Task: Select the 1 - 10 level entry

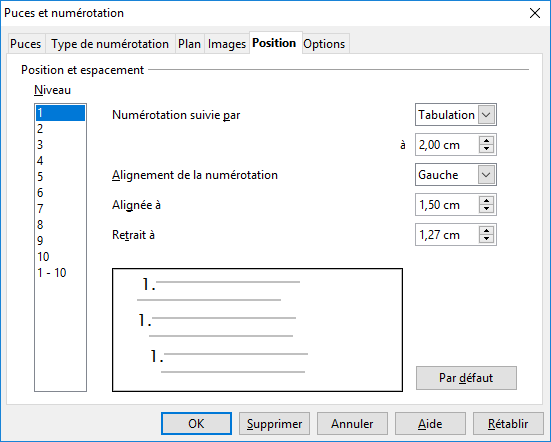Action: click(x=60, y=273)
